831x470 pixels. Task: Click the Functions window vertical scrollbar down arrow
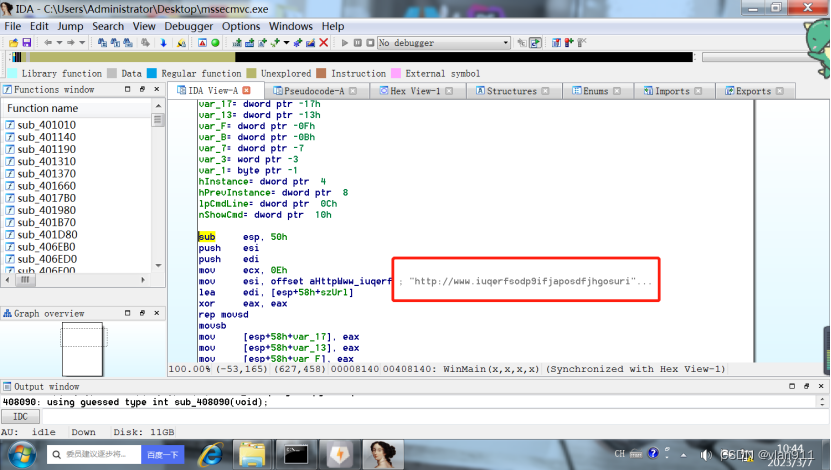158,265
